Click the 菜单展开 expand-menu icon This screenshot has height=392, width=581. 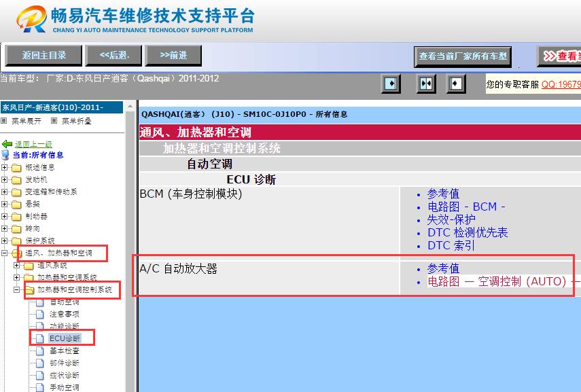[x=3, y=121]
